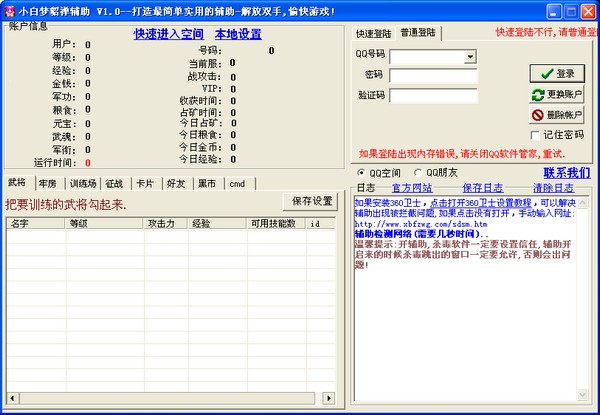Viewport: 600px width, 415px height.
Task: Click the 等级 column header
Action: [x=104, y=223]
